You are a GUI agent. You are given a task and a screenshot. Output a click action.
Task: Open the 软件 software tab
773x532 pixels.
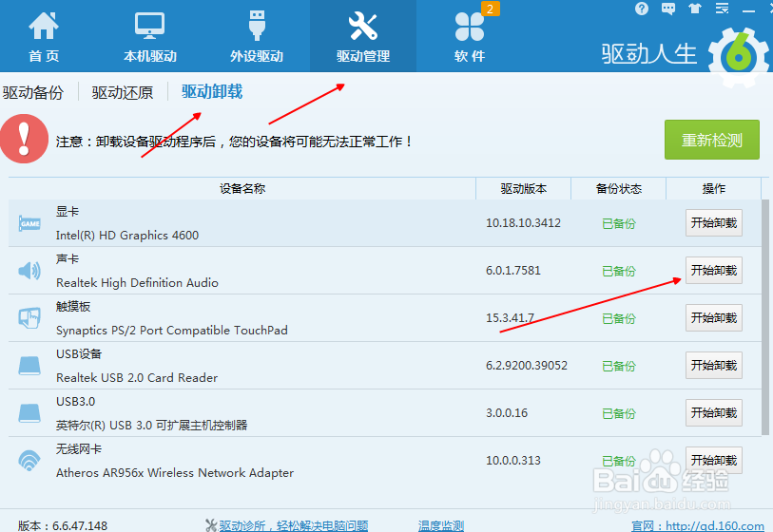(x=470, y=36)
